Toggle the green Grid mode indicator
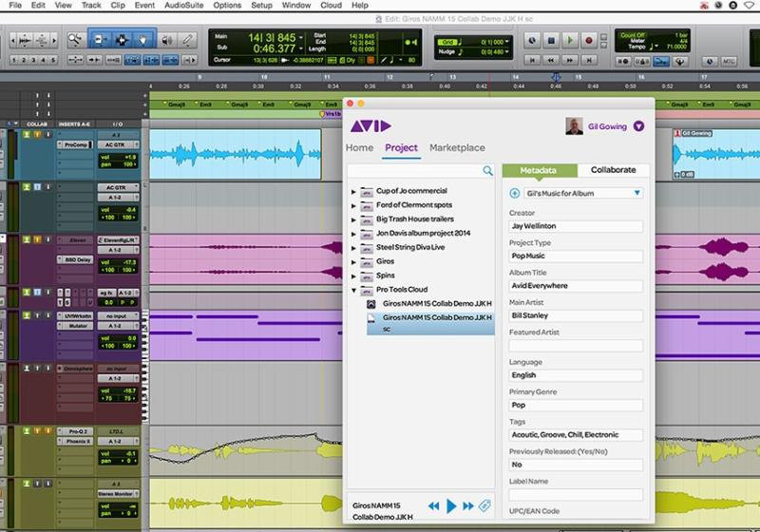Screen dimensions: 760x532 point(447,43)
